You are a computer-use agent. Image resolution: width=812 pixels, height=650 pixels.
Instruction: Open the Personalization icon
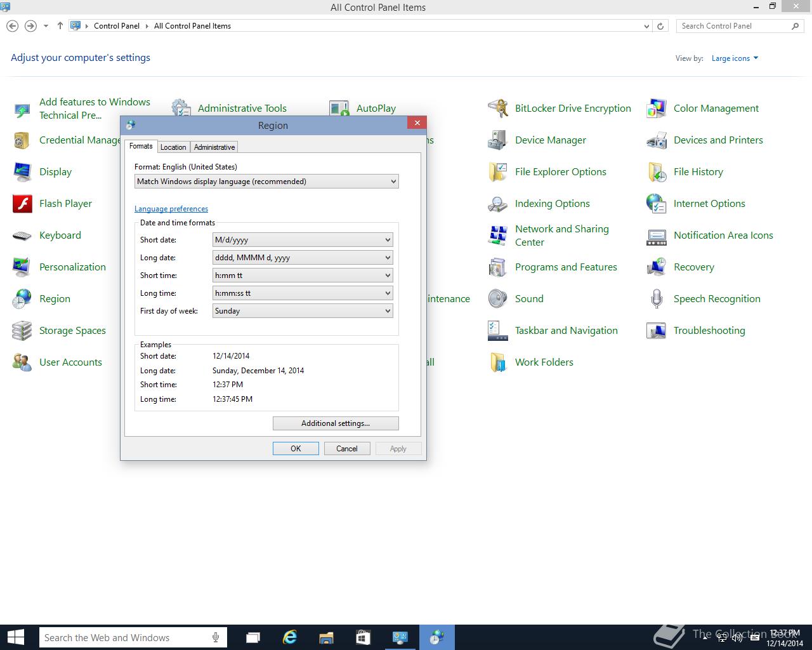pos(22,267)
